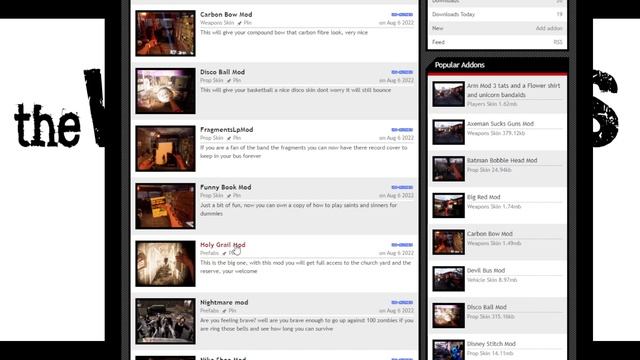The width and height of the screenshot is (640, 360).
Task: Click the Disco Ball Mod sidebar thumbnail
Action: click(x=449, y=316)
